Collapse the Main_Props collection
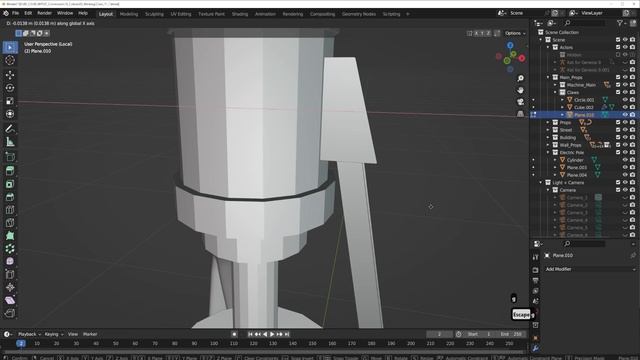 coord(548,78)
